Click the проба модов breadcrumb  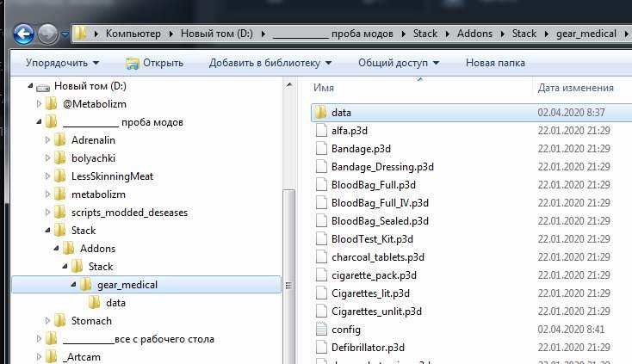point(333,34)
